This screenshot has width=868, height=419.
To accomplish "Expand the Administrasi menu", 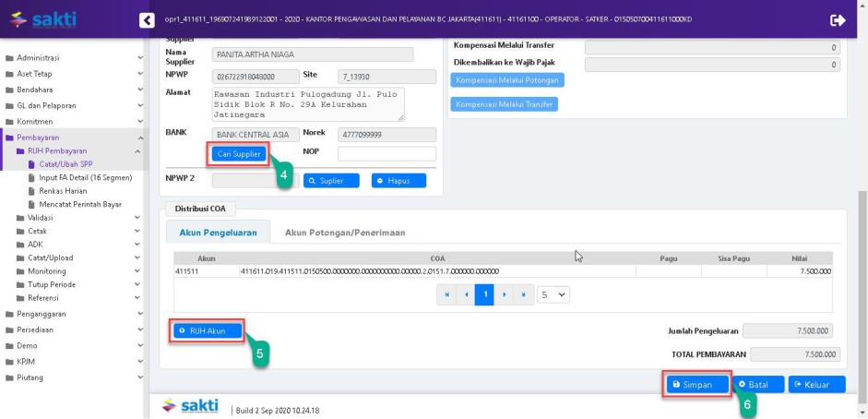I will [38, 58].
